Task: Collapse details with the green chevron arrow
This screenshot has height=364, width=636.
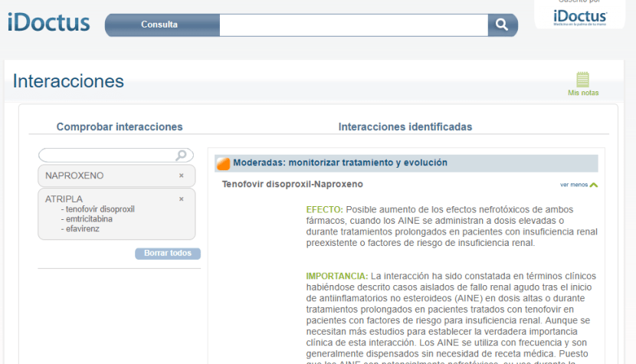Action: pos(594,185)
